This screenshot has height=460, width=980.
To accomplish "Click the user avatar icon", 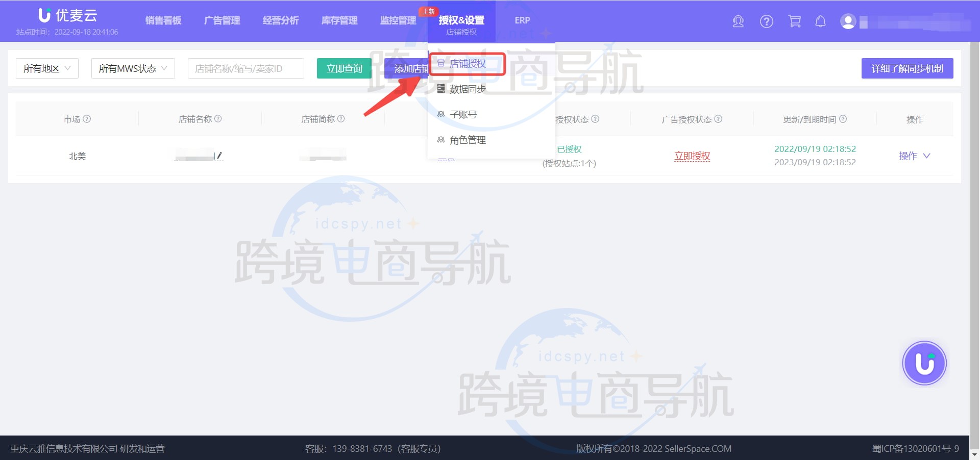I will tap(848, 21).
